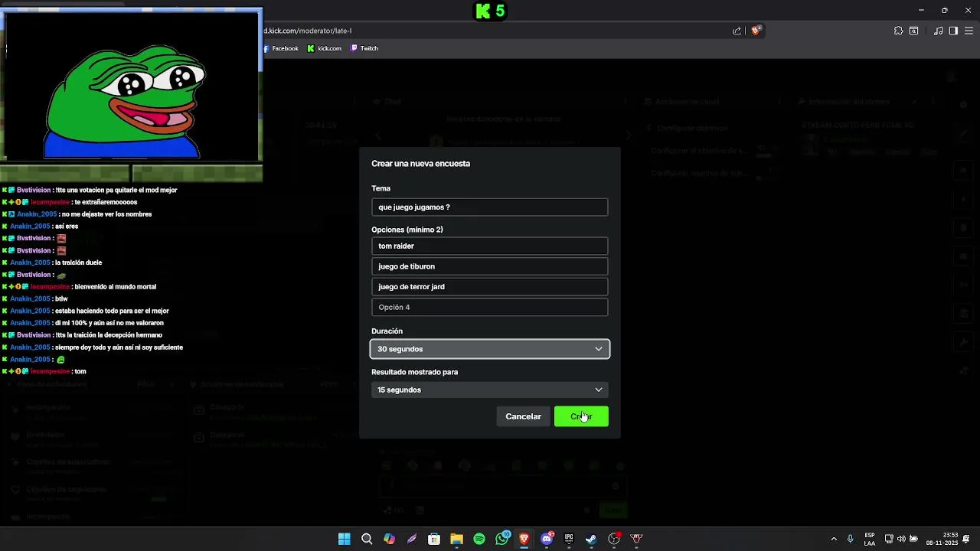Click the Crear button to create poll
The width and height of the screenshot is (980, 551).
581,416
